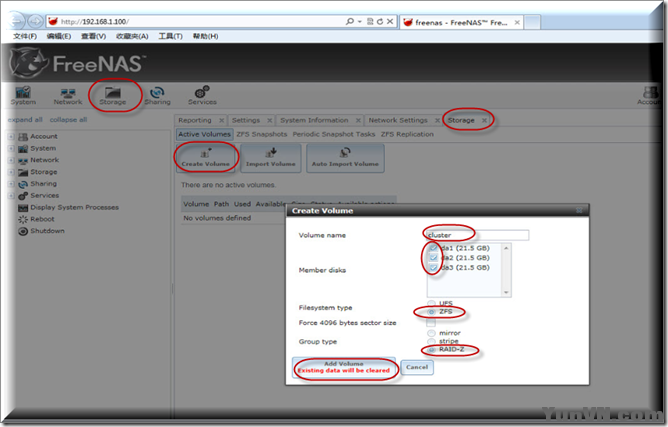Click the Network tree item icon
The height and width of the screenshot is (427, 668).
(x=23, y=161)
